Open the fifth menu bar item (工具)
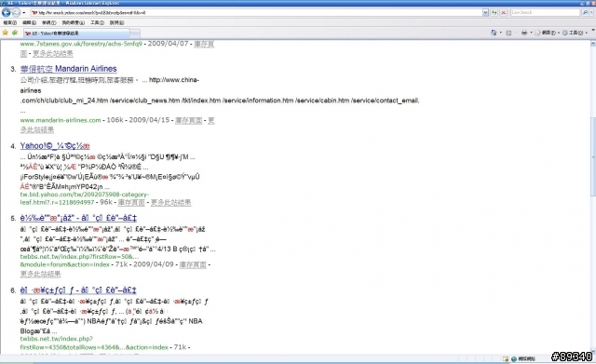The image size is (596, 364). pyautogui.click(x=97, y=22)
